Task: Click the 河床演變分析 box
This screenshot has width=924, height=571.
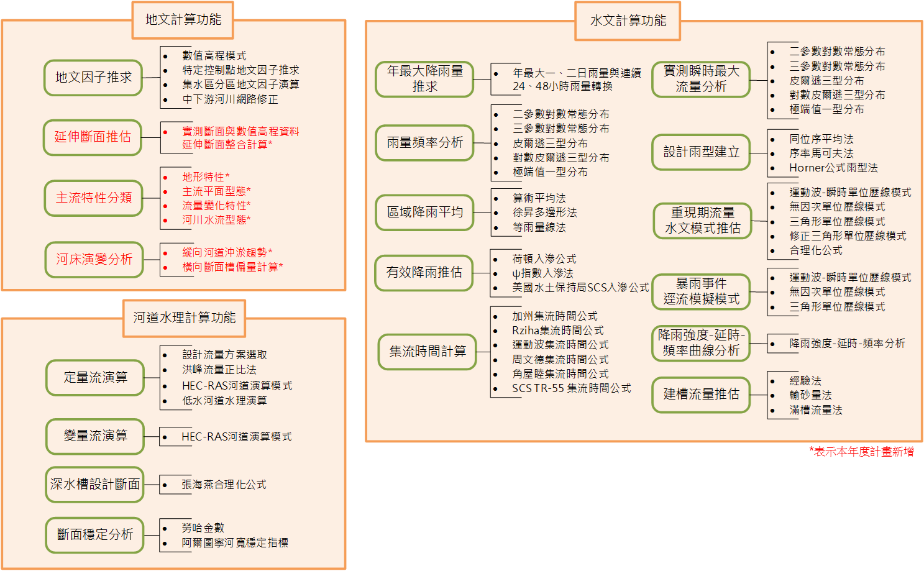Action: (x=94, y=259)
